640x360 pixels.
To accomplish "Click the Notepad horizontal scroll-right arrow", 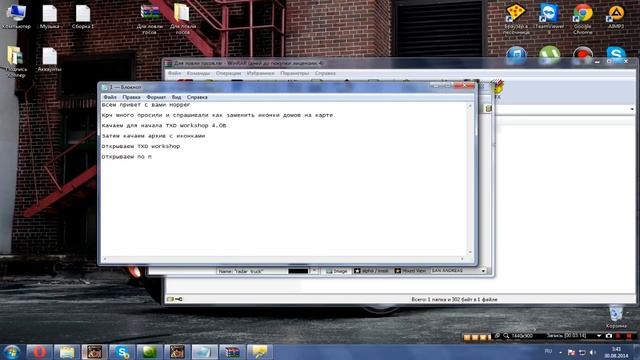I will point(462,258).
